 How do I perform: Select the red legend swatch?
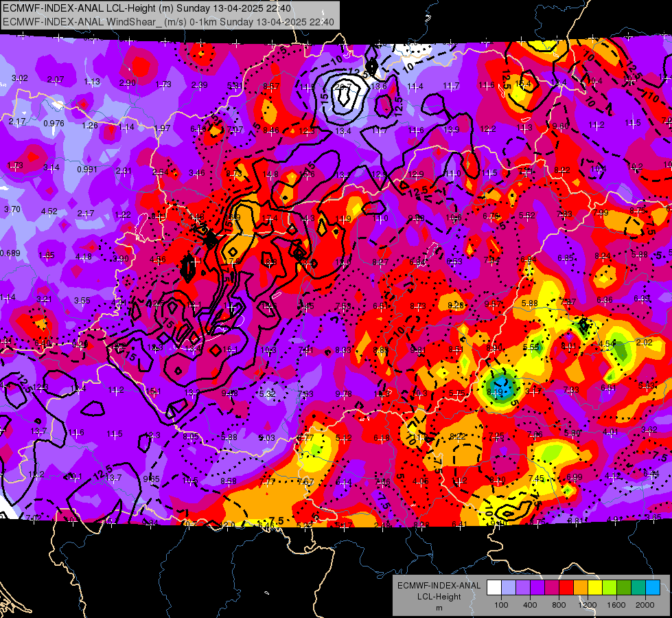coord(566,588)
